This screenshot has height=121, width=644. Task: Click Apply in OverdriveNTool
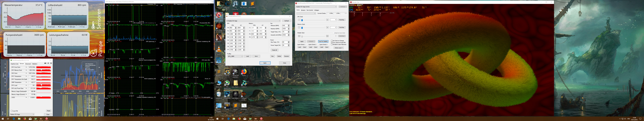pyautogui.click(x=265, y=63)
